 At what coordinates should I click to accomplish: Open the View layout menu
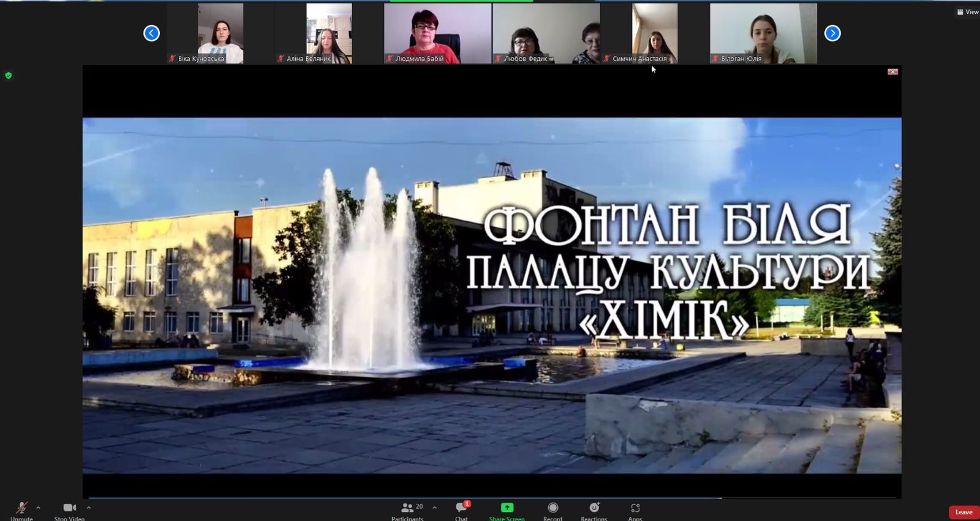(x=968, y=12)
